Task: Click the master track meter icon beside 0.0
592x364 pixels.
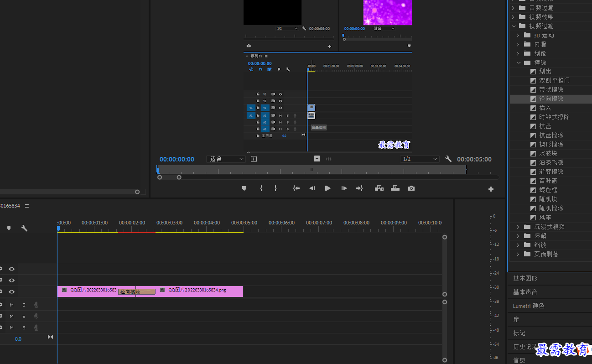Action: click(x=50, y=337)
